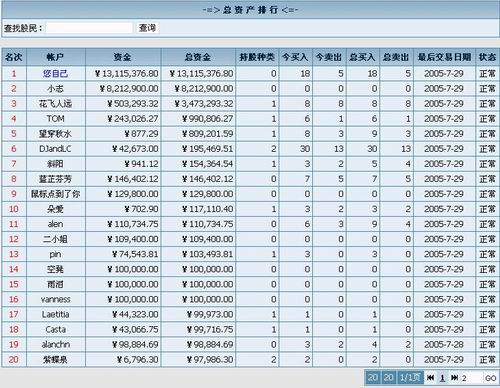Click rank number 20 in the table
Viewport: 500px width, 388px height.
click(14, 359)
